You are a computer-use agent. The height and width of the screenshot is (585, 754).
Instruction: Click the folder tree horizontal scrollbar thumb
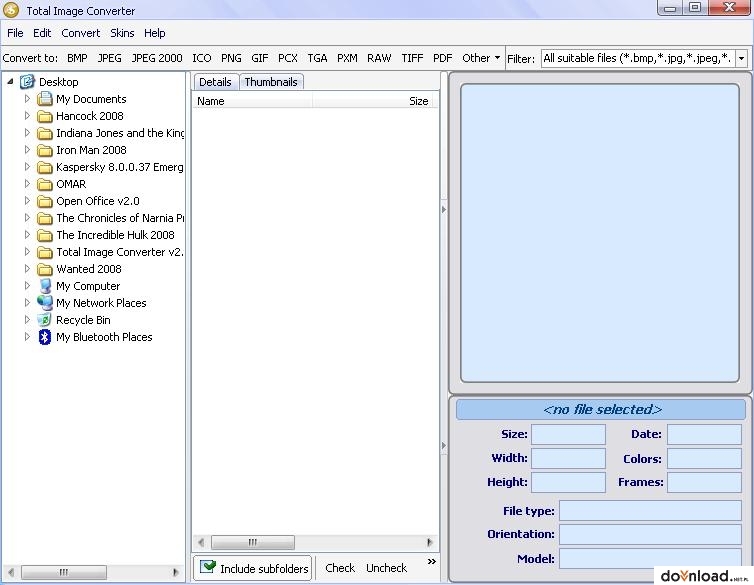click(x=64, y=572)
